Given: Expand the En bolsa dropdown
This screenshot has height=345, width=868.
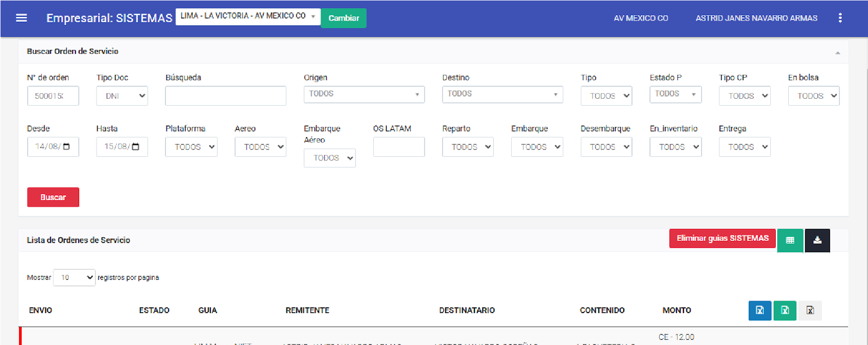Looking at the screenshot, I should tap(813, 96).
